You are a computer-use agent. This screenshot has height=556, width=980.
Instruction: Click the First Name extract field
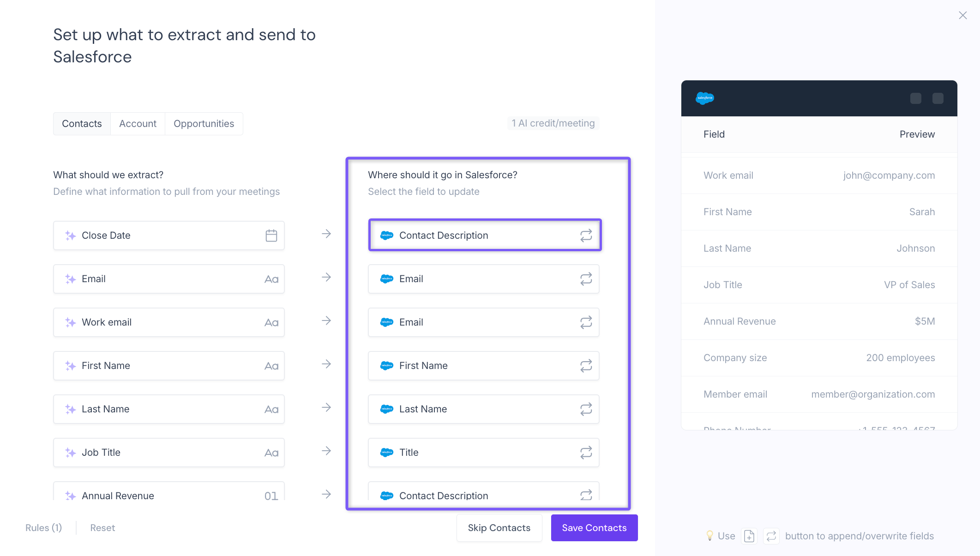click(x=169, y=366)
